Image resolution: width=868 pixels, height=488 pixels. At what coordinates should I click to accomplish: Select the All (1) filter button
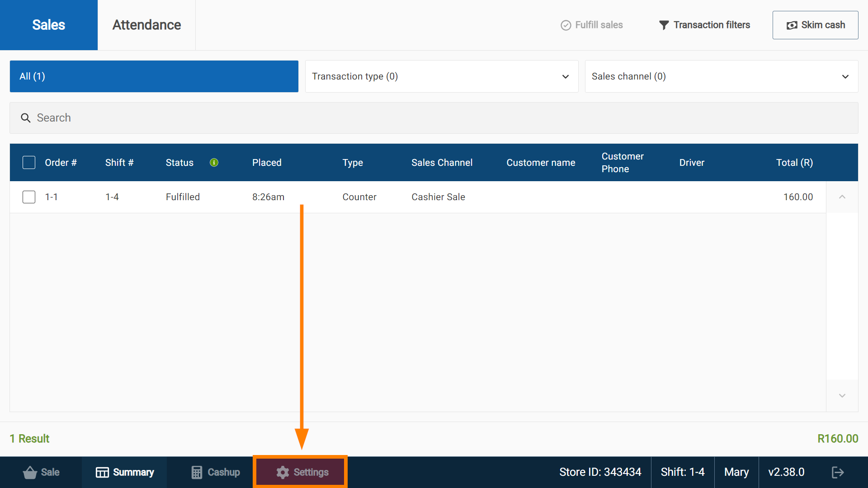click(154, 76)
